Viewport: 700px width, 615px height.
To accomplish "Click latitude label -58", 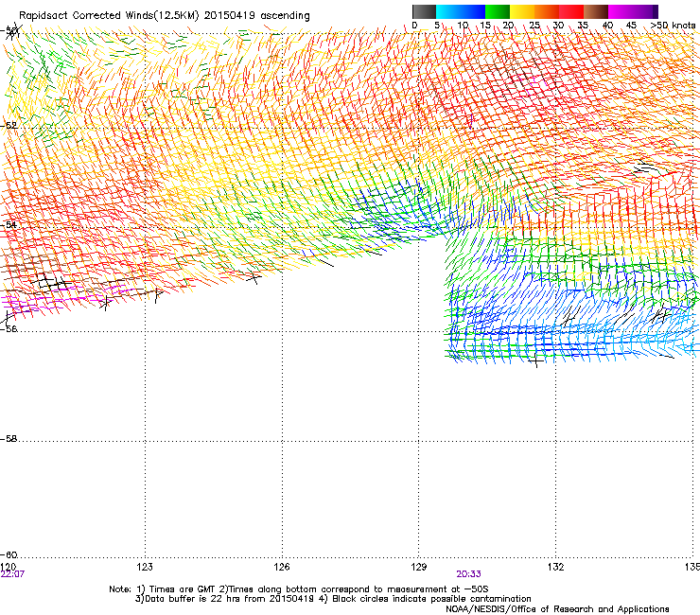I will pos(9,439).
